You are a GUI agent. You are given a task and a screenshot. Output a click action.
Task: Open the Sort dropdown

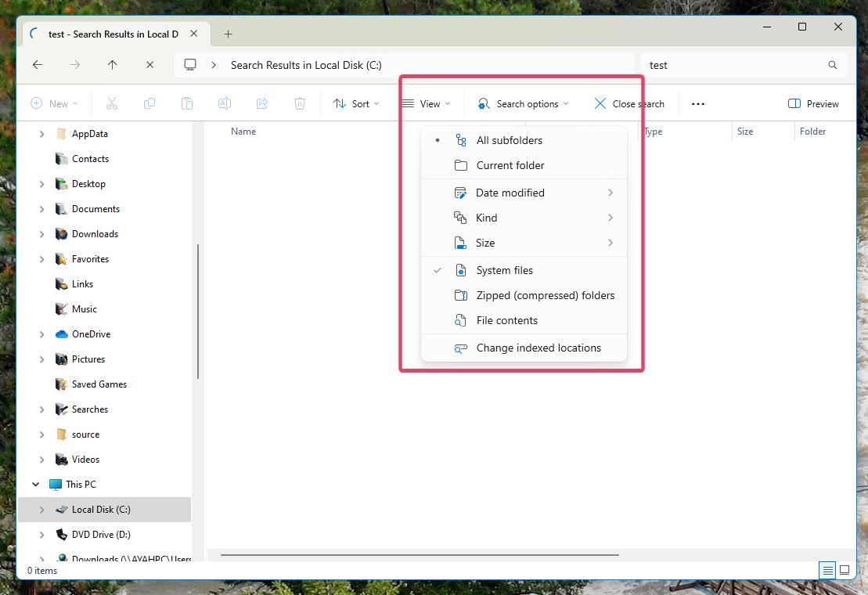coord(356,103)
